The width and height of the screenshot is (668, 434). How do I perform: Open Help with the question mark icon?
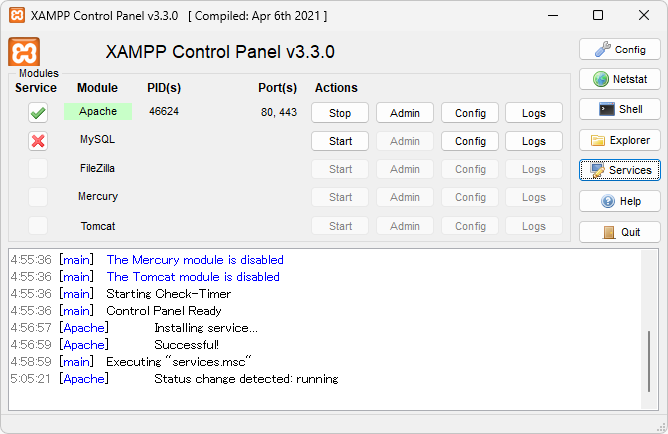tap(619, 201)
